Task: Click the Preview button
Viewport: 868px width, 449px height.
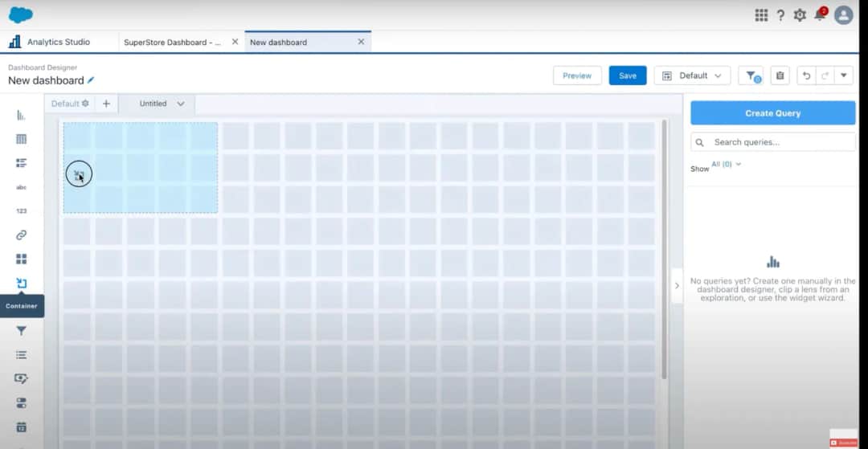Action: [577, 76]
